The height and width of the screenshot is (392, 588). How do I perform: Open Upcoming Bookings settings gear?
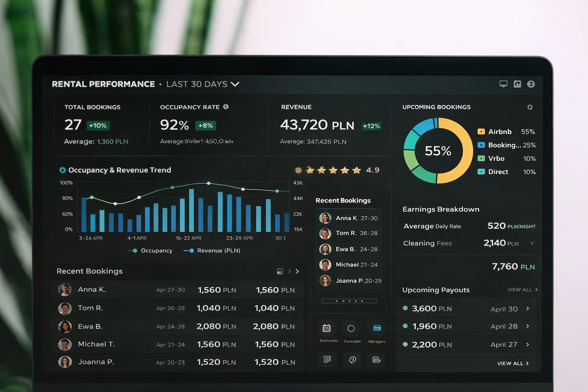(x=530, y=107)
